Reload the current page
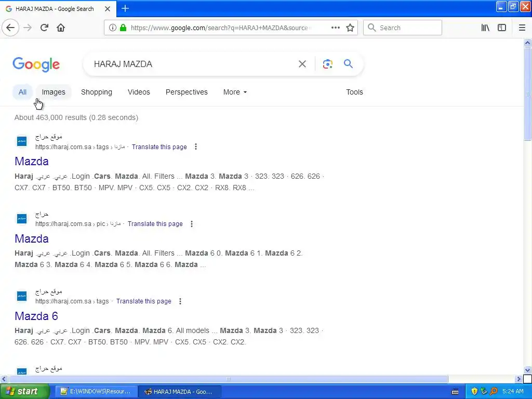Viewport: 532px width, 399px height. point(44,28)
